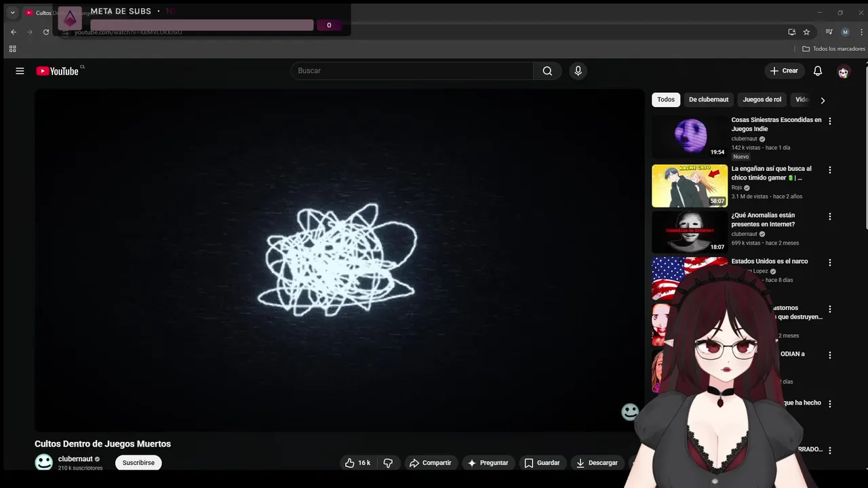Click the video player area
868x488 pixels.
(339, 260)
